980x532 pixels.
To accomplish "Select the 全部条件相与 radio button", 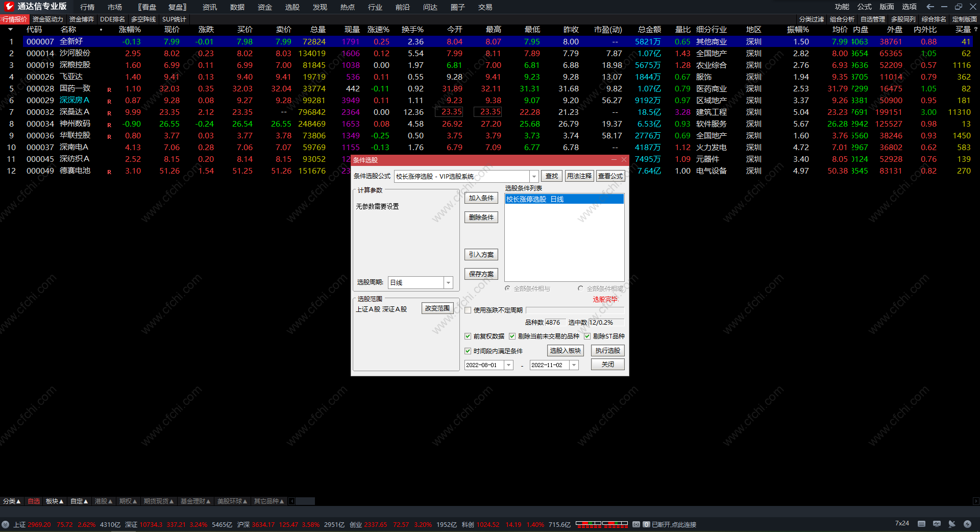I will (507, 288).
